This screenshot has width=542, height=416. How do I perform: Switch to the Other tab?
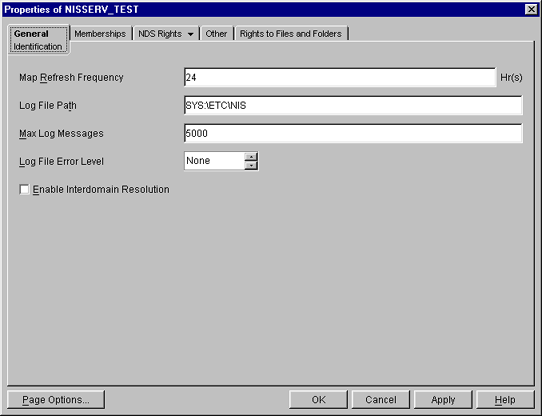216,34
